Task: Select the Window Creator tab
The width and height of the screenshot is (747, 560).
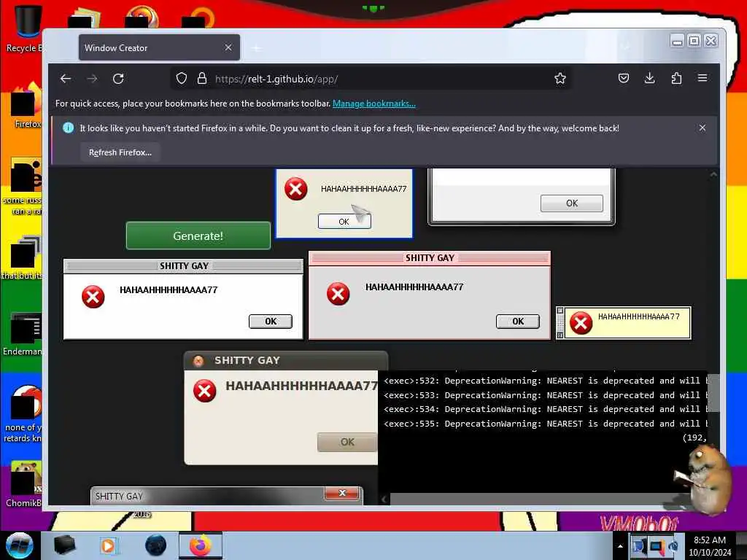Action: (x=159, y=47)
